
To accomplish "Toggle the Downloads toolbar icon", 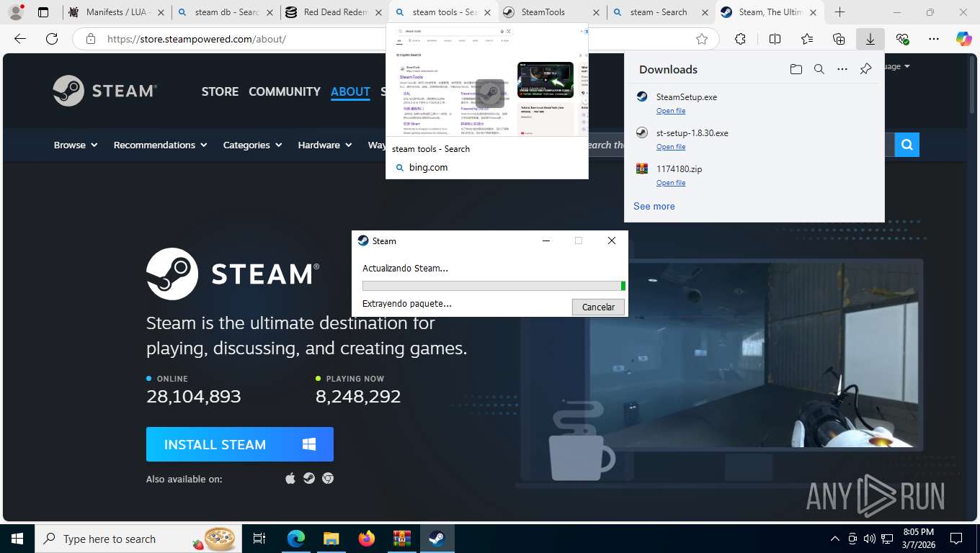I will pyautogui.click(x=870, y=40).
